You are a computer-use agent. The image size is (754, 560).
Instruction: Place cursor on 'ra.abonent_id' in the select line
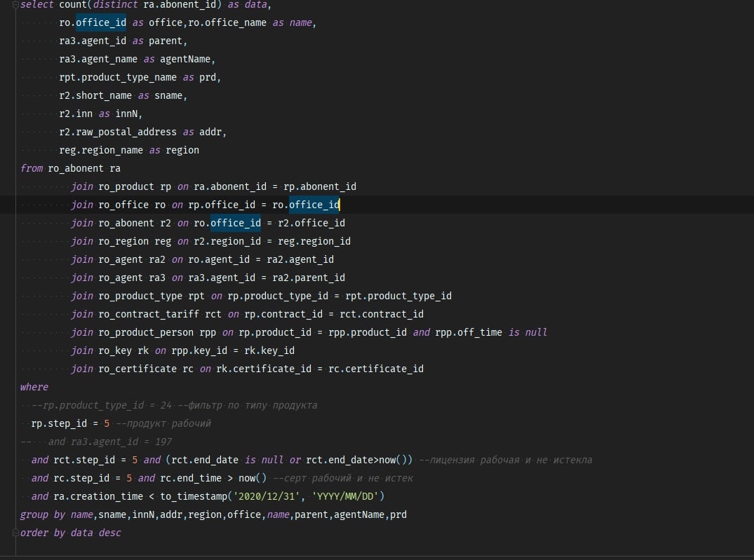180,5
